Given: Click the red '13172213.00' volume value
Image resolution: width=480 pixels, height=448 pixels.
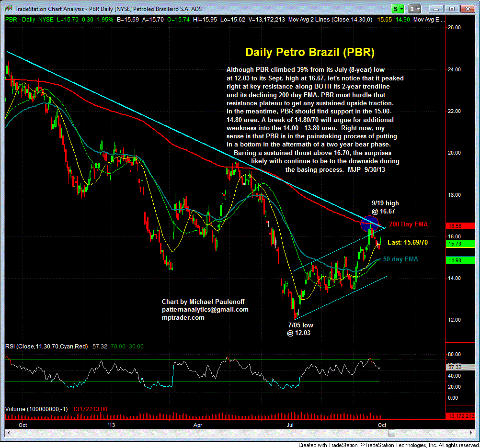Looking at the screenshot, I should coord(90,409).
